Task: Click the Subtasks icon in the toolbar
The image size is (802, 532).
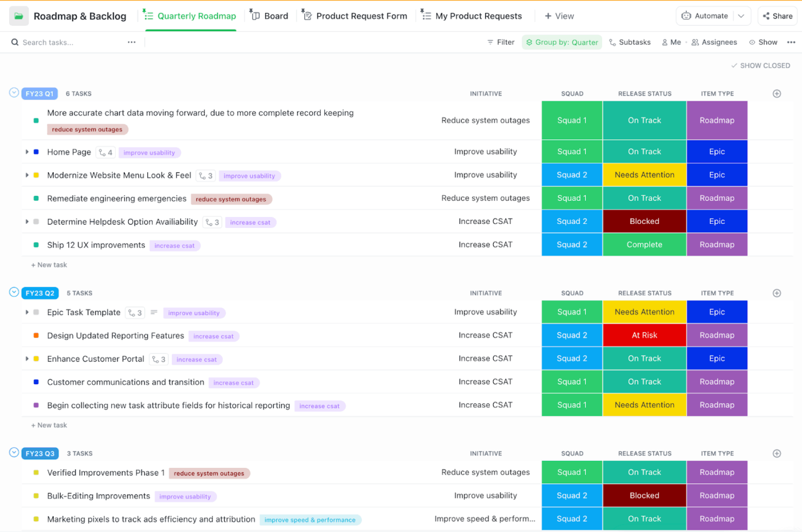Action: pyautogui.click(x=611, y=42)
